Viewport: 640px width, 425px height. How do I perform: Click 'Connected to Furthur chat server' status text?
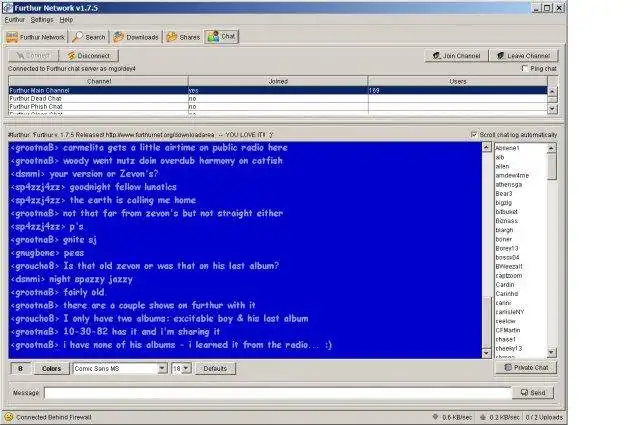72,69
